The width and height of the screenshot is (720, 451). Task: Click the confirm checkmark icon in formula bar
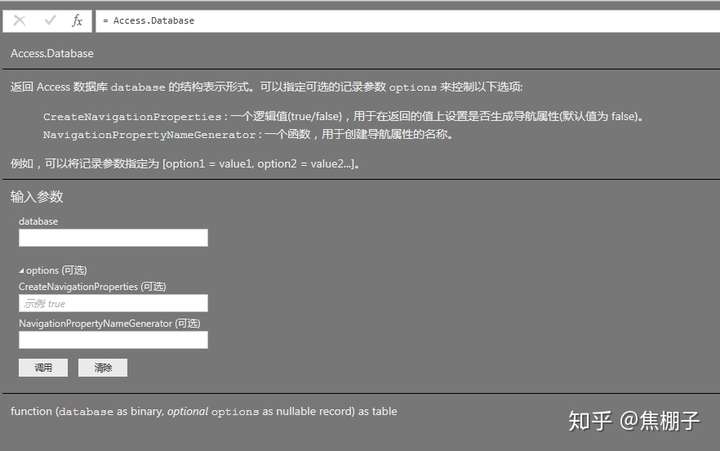[50, 20]
